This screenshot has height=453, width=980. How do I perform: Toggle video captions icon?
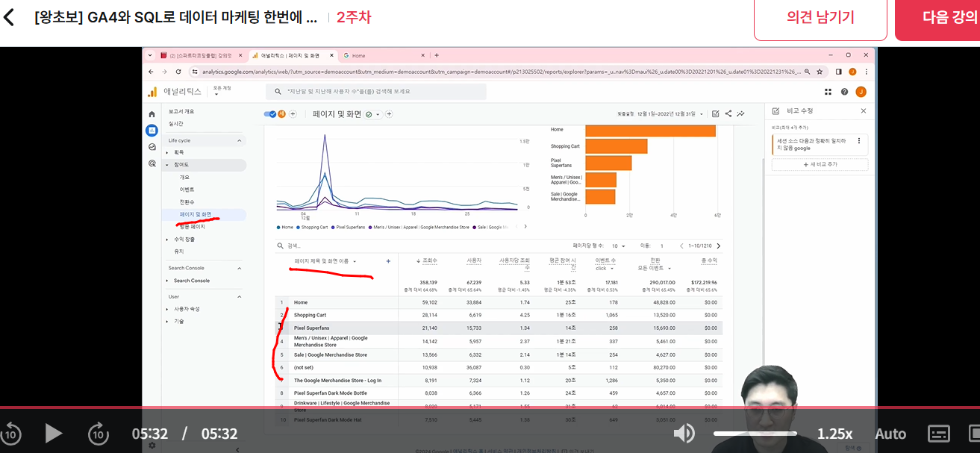(x=938, y=434)
